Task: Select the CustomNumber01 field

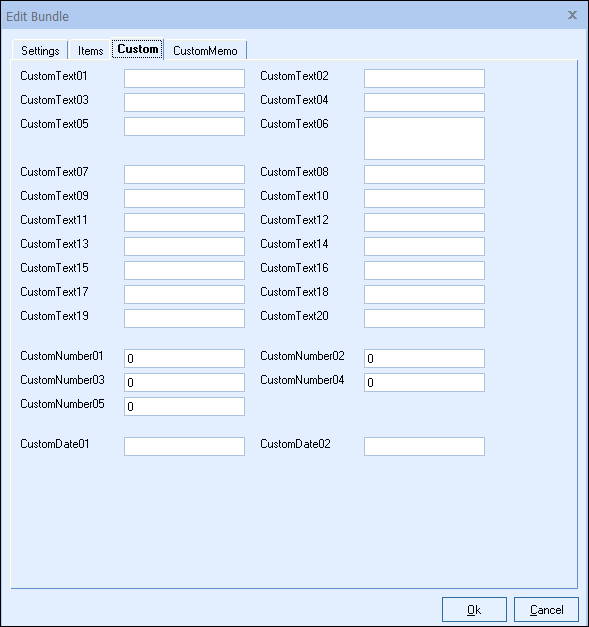Action: pos(184,358)
